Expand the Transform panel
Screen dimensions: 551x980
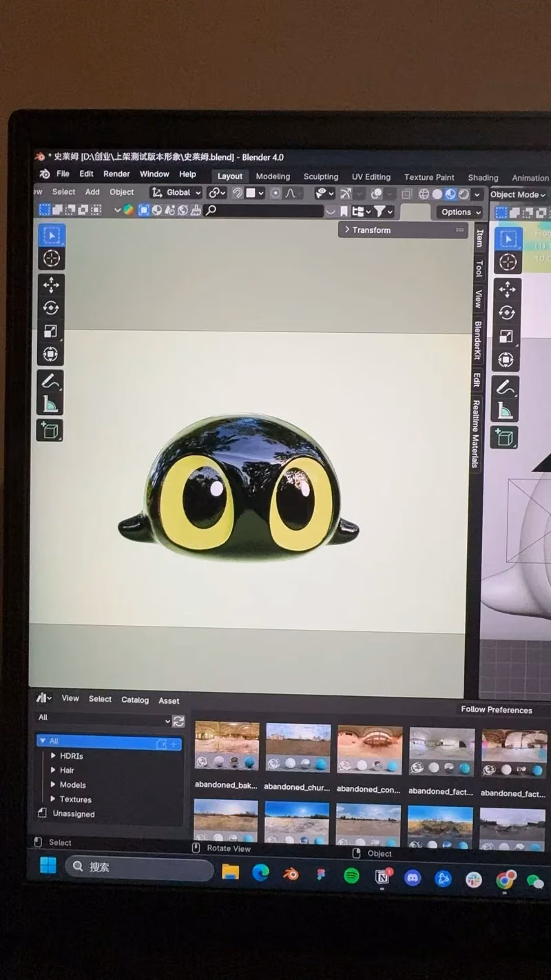pyautogui.click(x=403, y=230)
